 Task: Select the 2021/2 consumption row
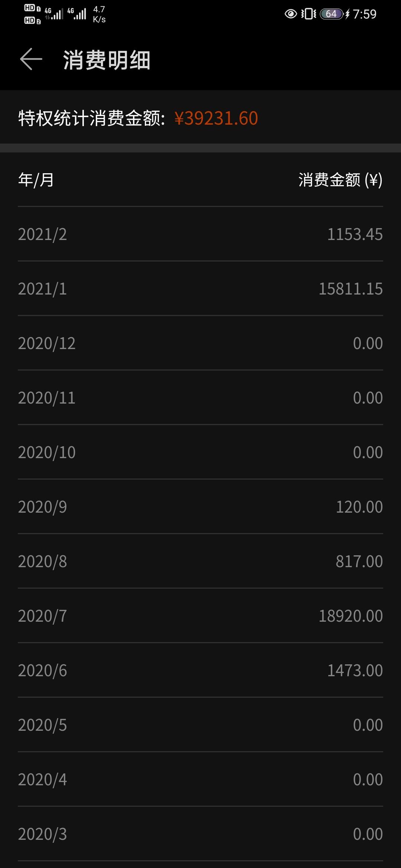(200, 234)
